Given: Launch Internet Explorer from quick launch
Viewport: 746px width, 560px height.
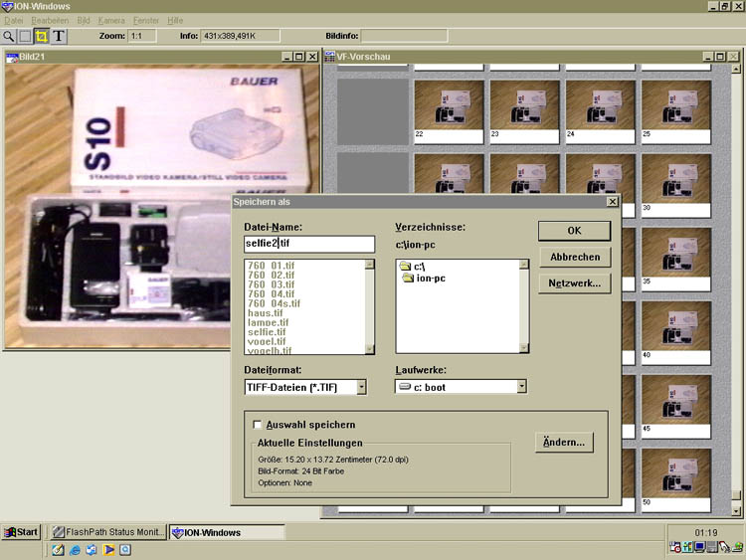Looking at the screenshot, I should coord(75,550).
